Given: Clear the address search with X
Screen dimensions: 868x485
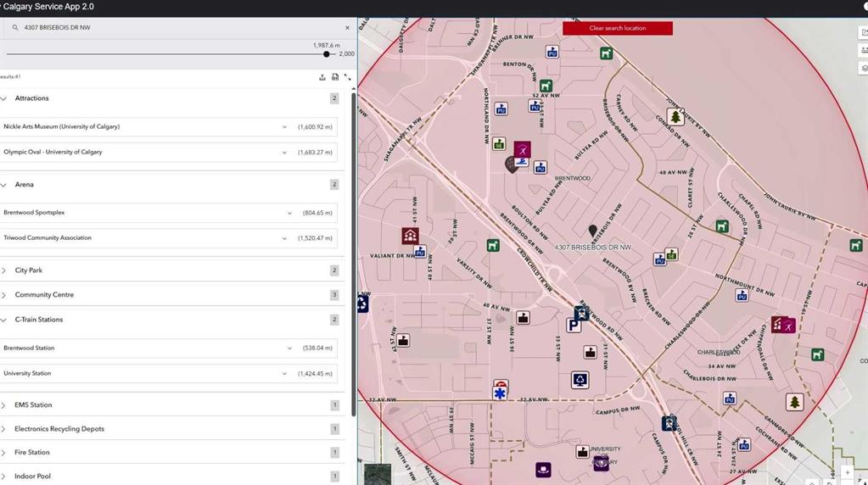Looking at the screenshot, I should pyautogui.click(x=347, y=28).
